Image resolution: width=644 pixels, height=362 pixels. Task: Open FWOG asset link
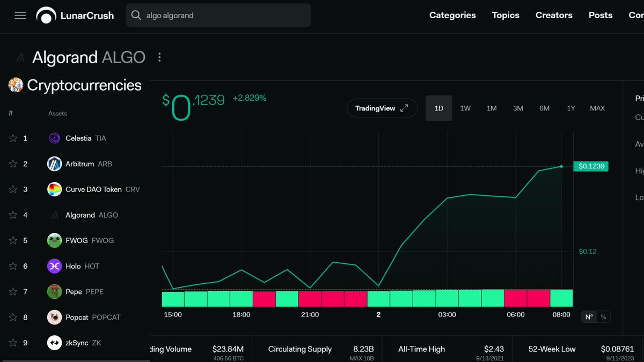[x=90, y=241]
